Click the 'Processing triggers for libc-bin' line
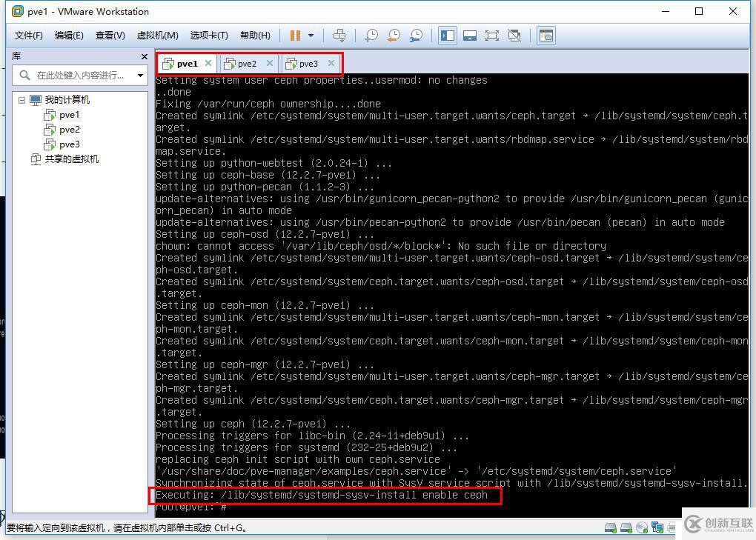 coord(312,436)
